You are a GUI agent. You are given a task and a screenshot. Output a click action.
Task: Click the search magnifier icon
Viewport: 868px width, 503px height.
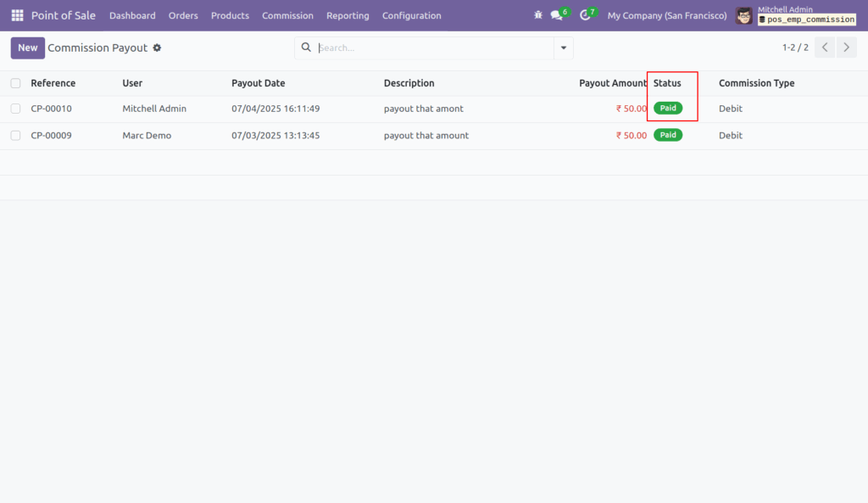point(306,48)
